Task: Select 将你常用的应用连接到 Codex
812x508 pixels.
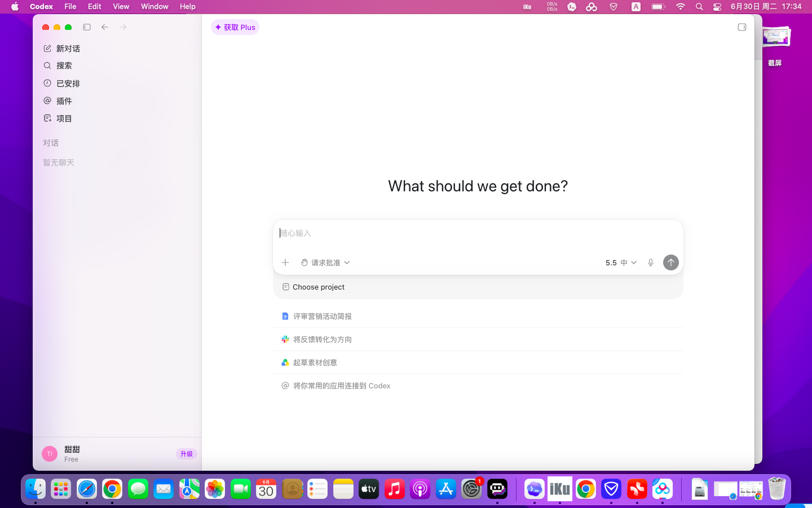Action: coord(478,386)
